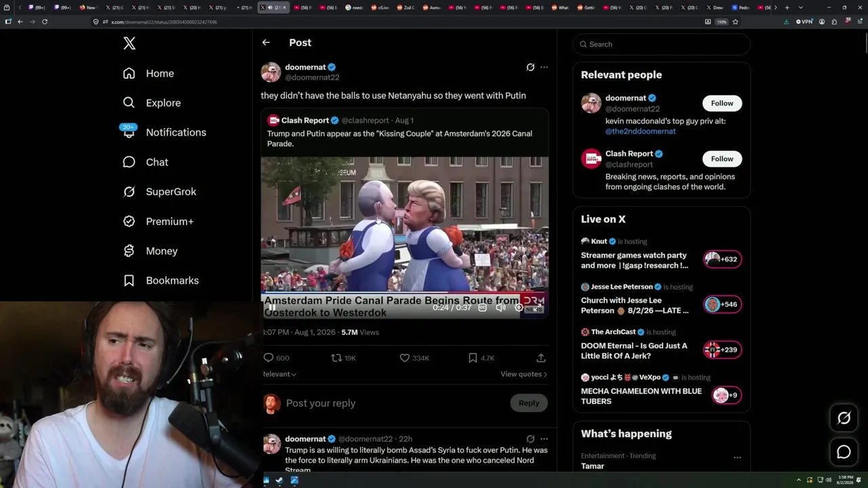
Task: Open View quotes link
Action: point(524,374)
